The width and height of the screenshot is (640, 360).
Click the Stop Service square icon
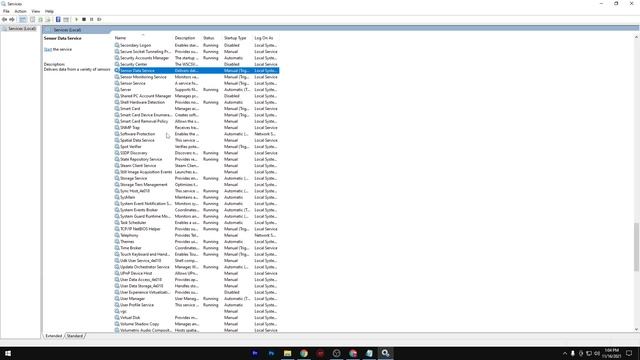(84, 19)
